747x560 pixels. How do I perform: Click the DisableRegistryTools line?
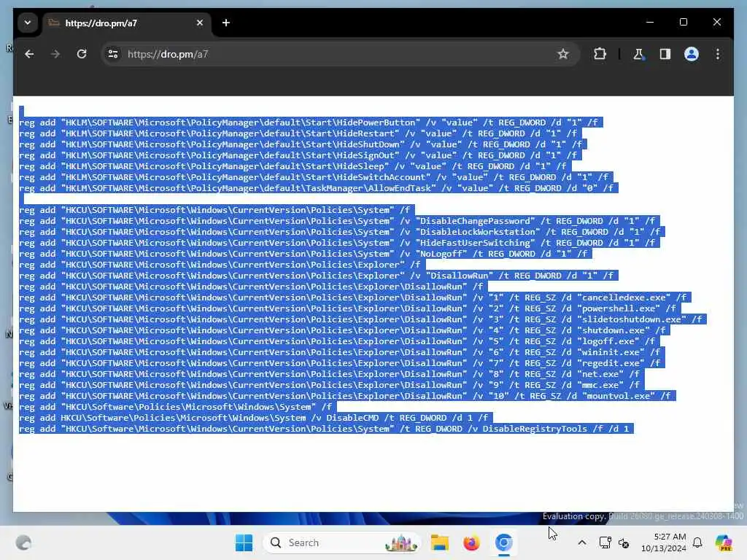click(x=326, y=429)
